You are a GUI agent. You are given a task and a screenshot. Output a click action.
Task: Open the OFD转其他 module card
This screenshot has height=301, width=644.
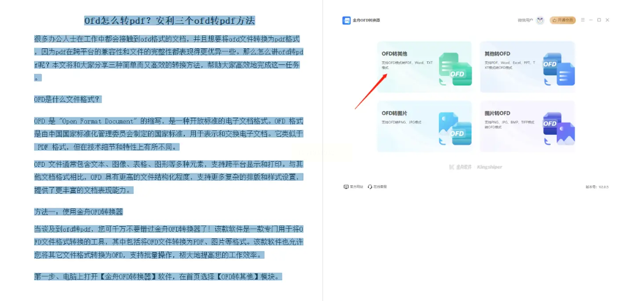424,67
